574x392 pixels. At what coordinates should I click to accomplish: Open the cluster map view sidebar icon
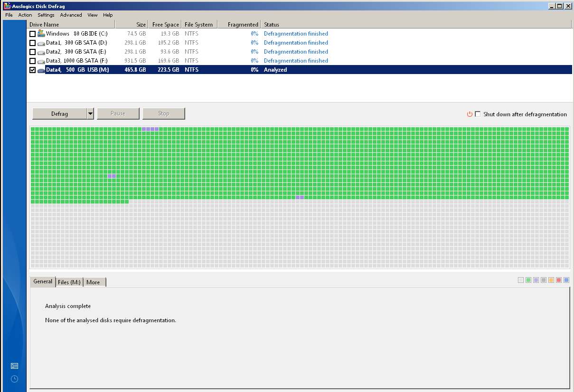coord(14,366)
